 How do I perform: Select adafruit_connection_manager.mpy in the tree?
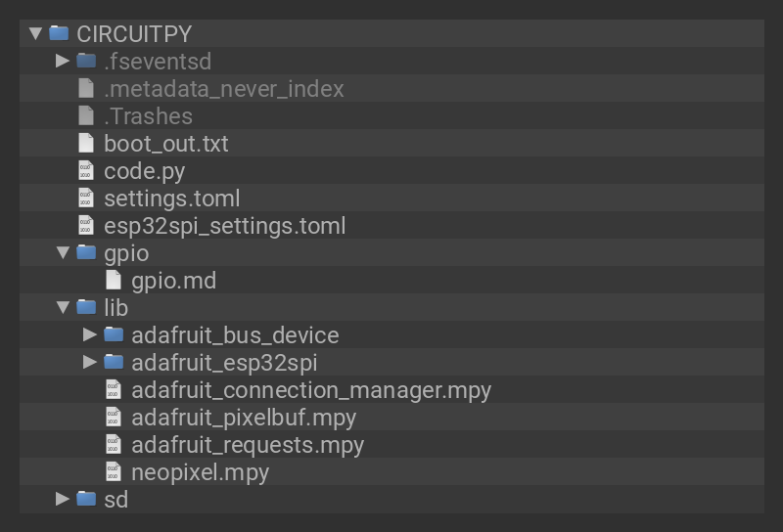pos(310,390)
